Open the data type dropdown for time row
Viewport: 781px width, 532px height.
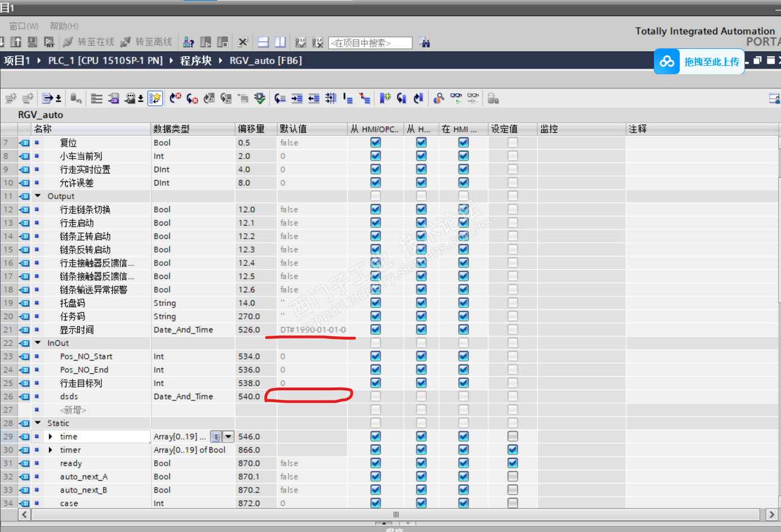click(x=228, y=436)
